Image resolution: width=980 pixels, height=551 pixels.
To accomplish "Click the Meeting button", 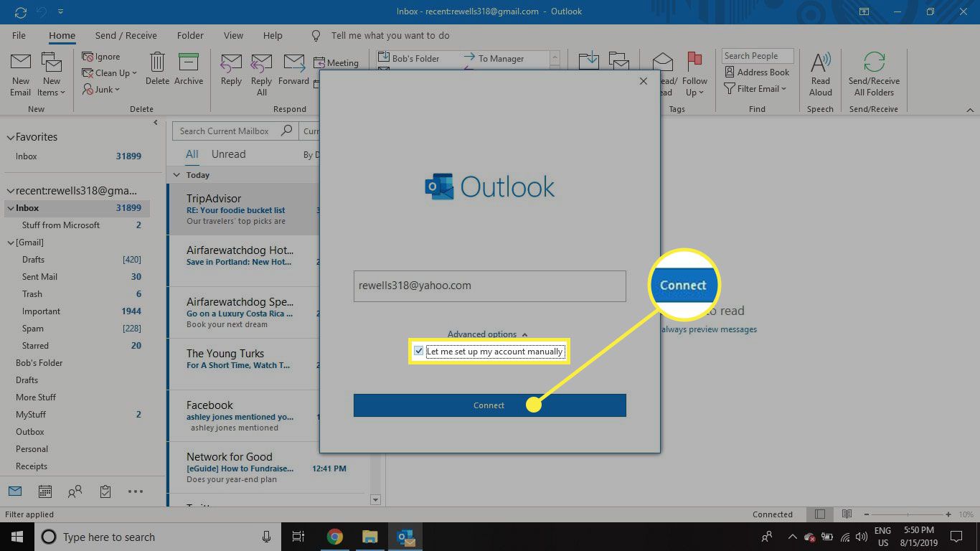I will 336,63.
